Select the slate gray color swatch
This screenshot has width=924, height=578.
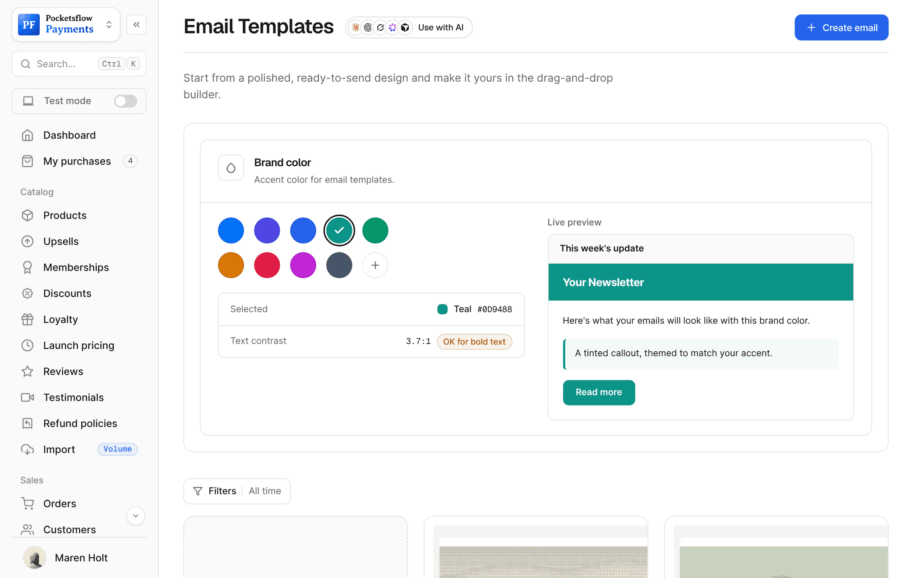339,265
